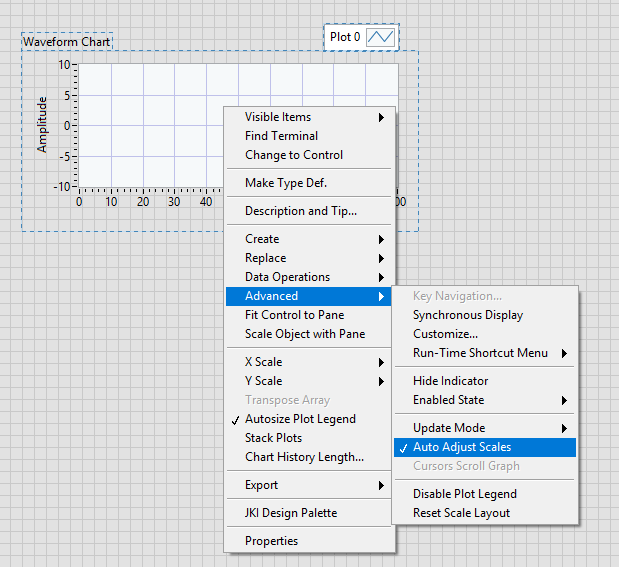The image size is (619, 567).
Task: Select Properties from the context menu
Action: pyautogui.click(x=271, y=541)
